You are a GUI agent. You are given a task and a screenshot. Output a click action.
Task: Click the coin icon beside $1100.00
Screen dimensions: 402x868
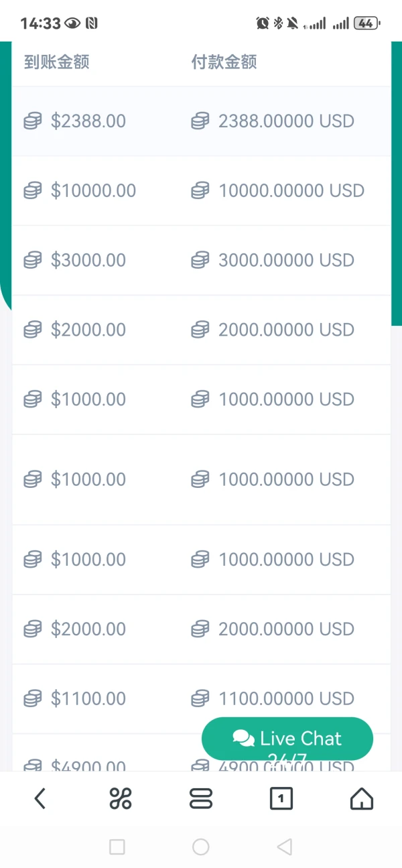click(x=33, y=699)
